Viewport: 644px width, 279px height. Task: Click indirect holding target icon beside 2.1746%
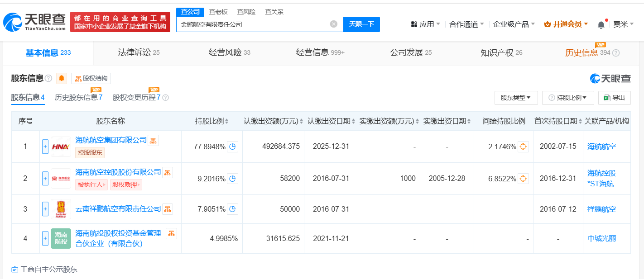523,147
